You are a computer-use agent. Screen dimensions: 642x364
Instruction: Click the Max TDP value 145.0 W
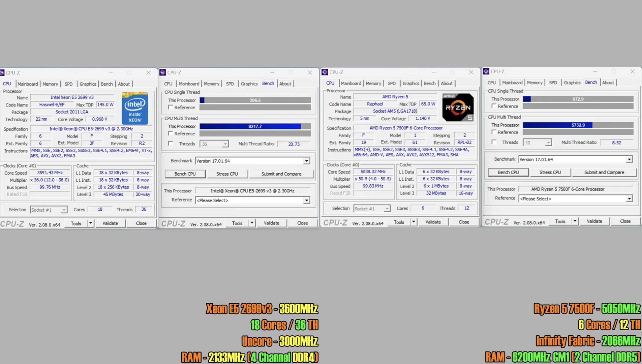point(105,105)
